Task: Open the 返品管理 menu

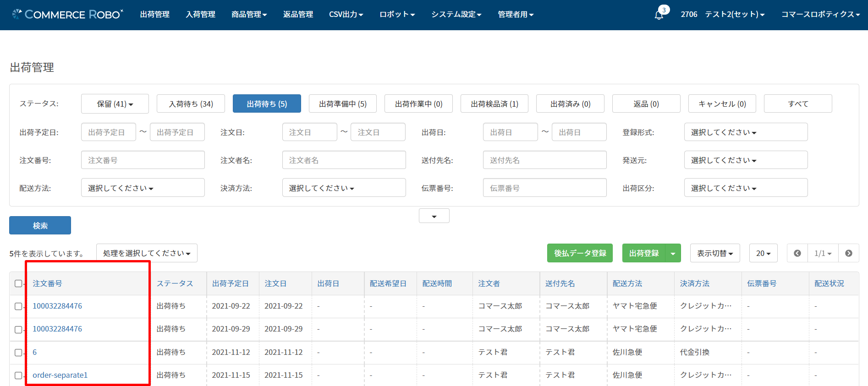Action: click(298, 15)
